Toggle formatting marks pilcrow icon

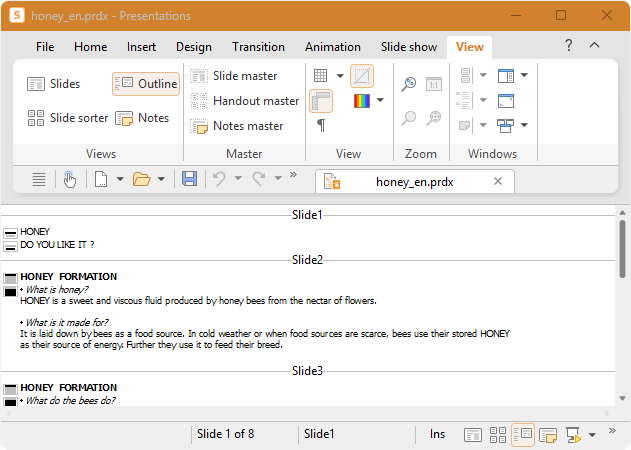tap(321, 125)
